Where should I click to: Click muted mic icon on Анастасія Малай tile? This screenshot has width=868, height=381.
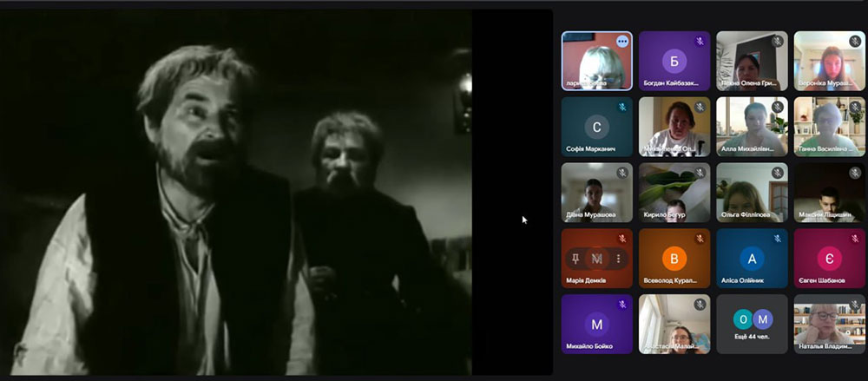(700, 305)
